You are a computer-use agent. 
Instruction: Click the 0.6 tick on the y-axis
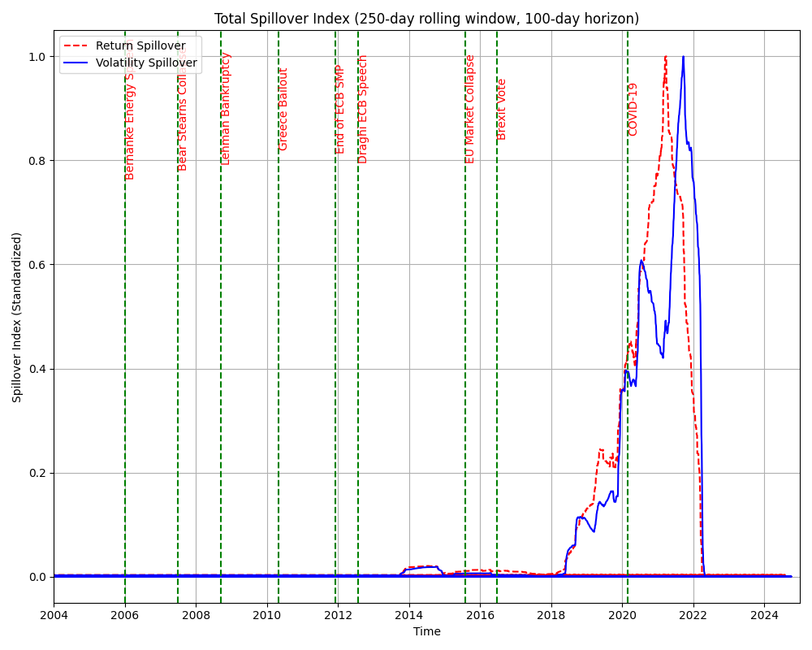(x=37, y=265)
